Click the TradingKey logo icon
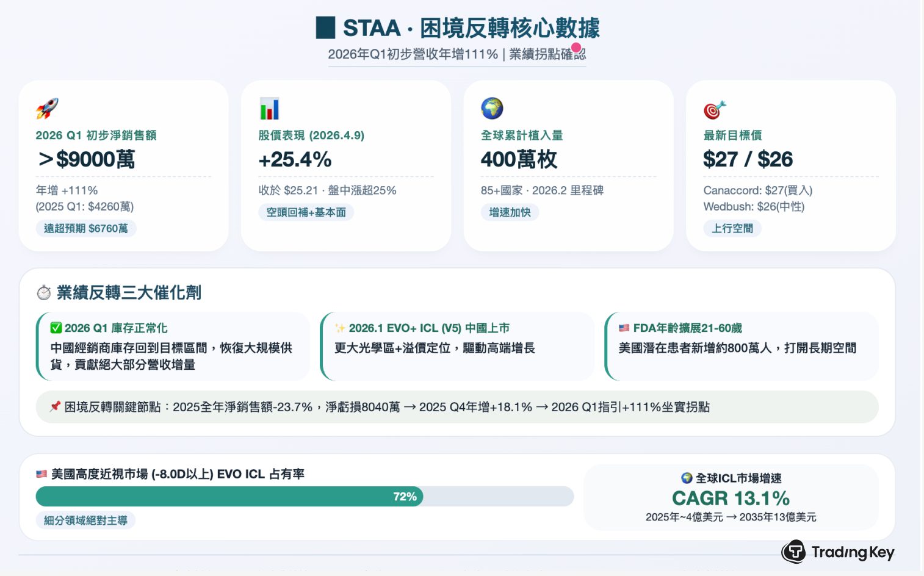The height and width of the screenshot is (576, 924). pos(794,552)
